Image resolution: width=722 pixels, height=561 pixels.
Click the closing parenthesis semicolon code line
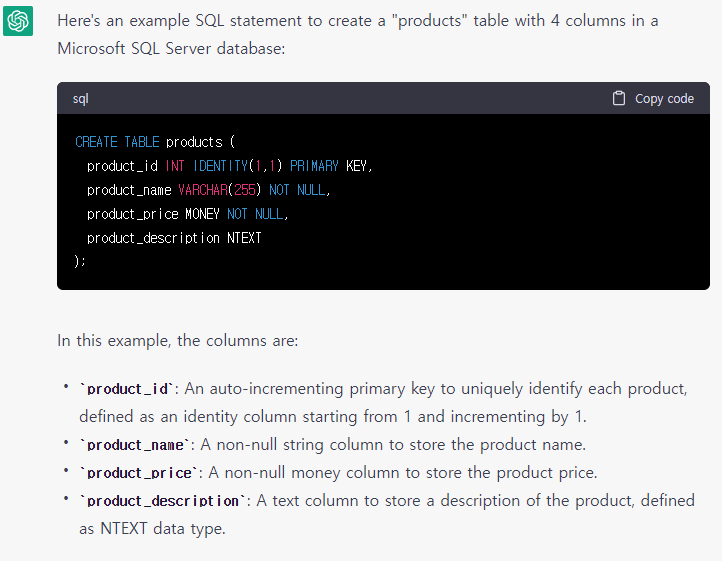(x=80, y=261)
